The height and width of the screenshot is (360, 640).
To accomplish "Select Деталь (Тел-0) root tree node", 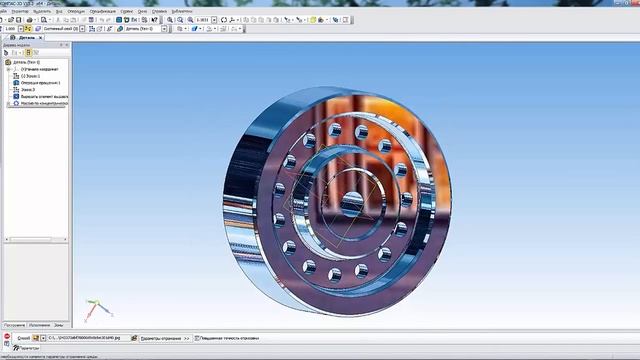I will pyautogui.click(x=27, y=62).
